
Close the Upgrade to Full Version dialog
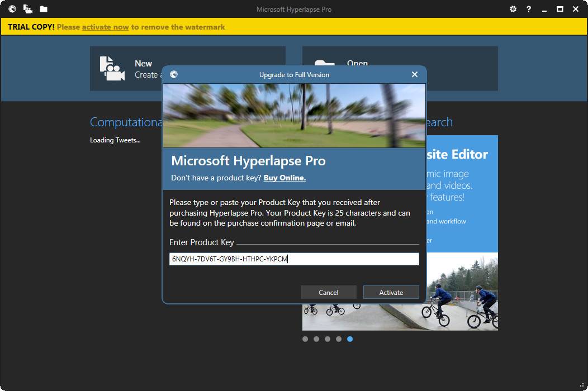pyautogui.click(x=414, y=74)
